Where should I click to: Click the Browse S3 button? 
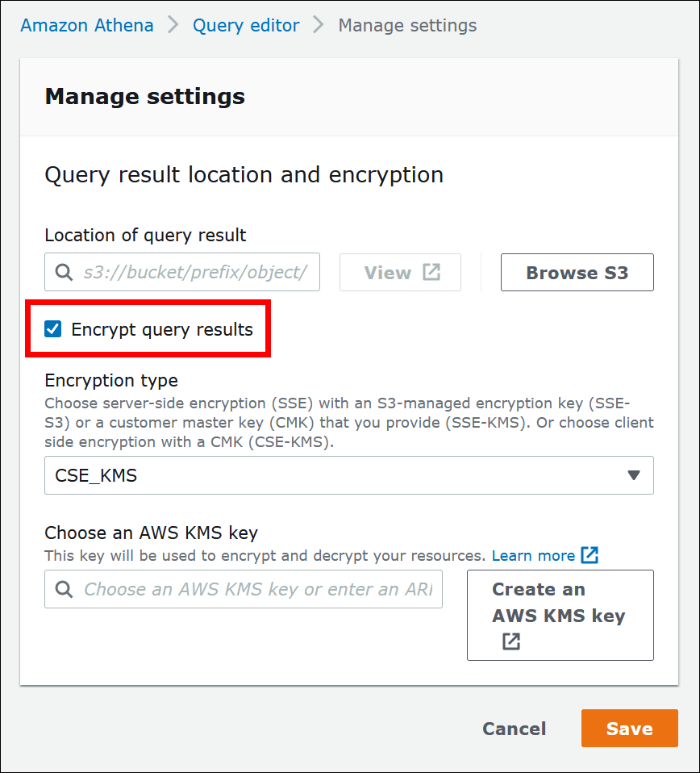pos(577,272)
